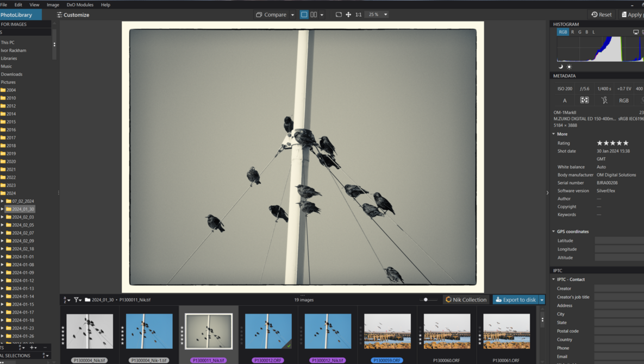Show luminance histogram channel L
644x364 pixels.
(593, 32)
